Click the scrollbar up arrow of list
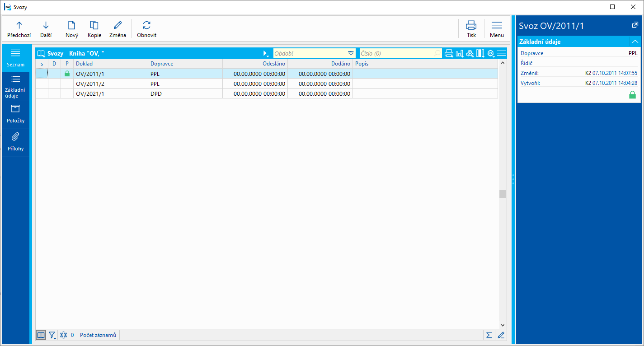This screenshot has height=346, width=644. click(503, 63)
